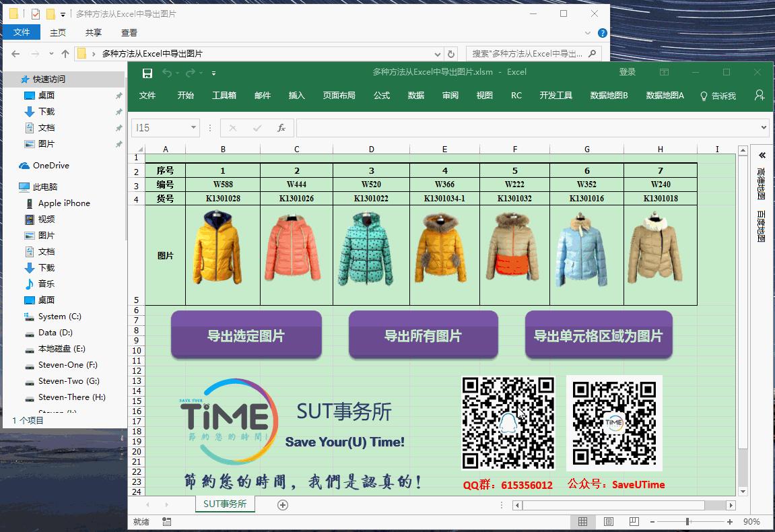This screenshot has height=532, width=775.
Task: Select the SUT事务所 sheet tab
Action: (225, 504)
